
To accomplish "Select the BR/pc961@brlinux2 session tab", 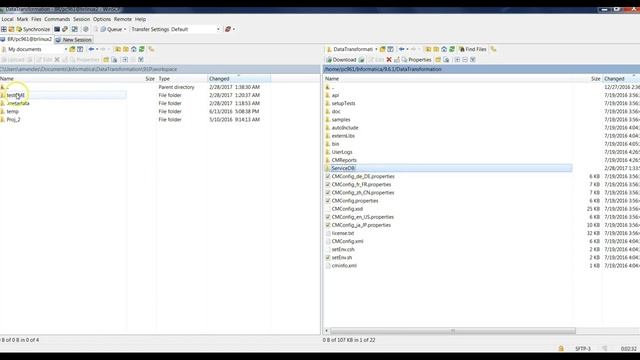I will [x=27, y=40].
